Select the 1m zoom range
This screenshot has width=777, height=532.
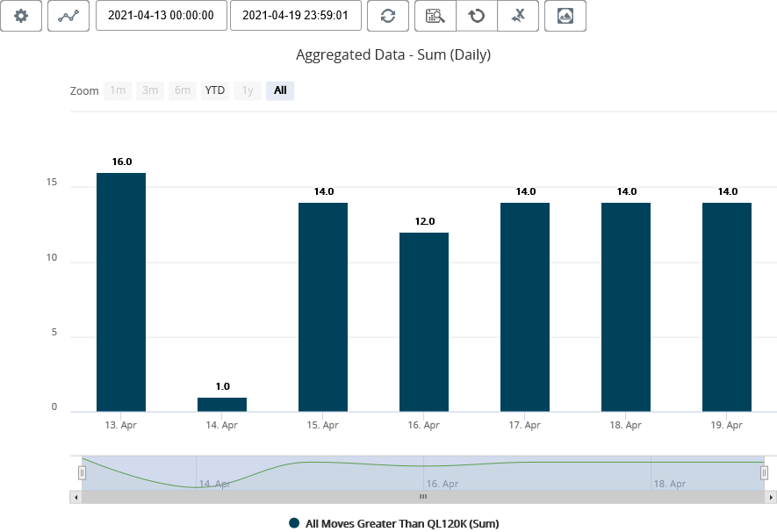pos(118,90)
